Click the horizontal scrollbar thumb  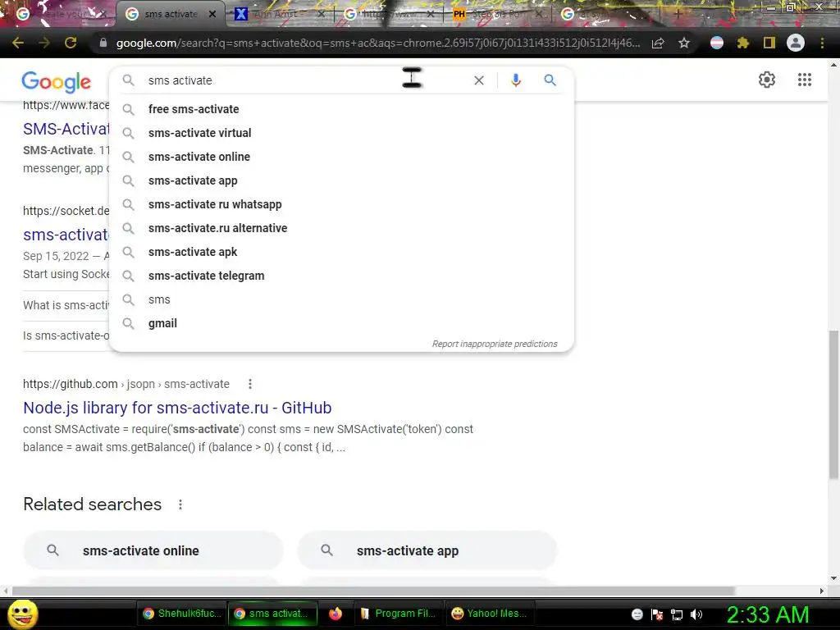pyautogui.click(x=373, y=591)
